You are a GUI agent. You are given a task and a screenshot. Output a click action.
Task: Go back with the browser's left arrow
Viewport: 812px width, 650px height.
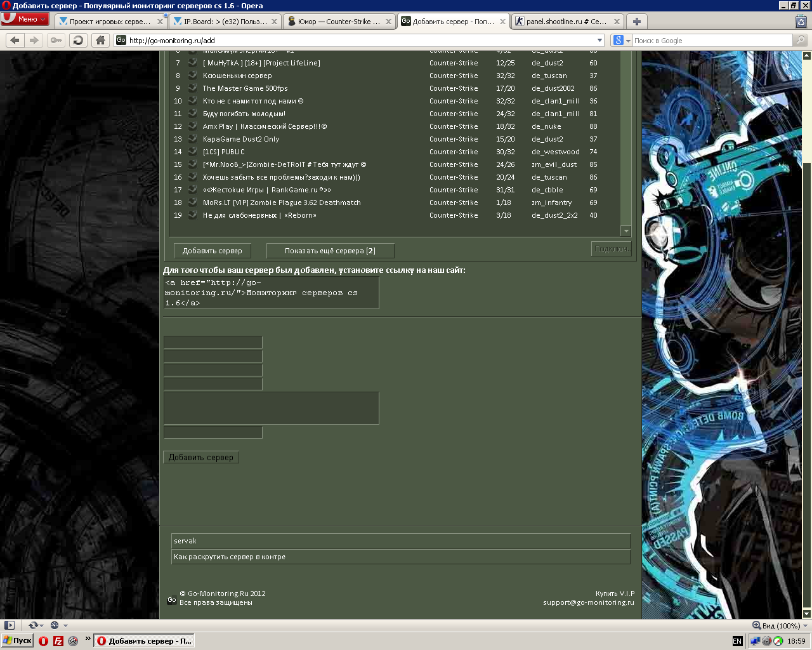(x=15, y=40)
